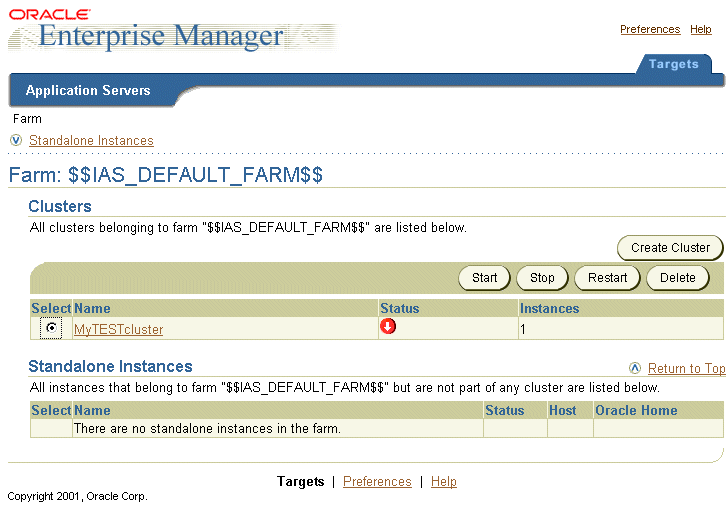Screen dimensions: 728x518
Task: Click the Standalone Instances section heading
Action: (110, 366)
